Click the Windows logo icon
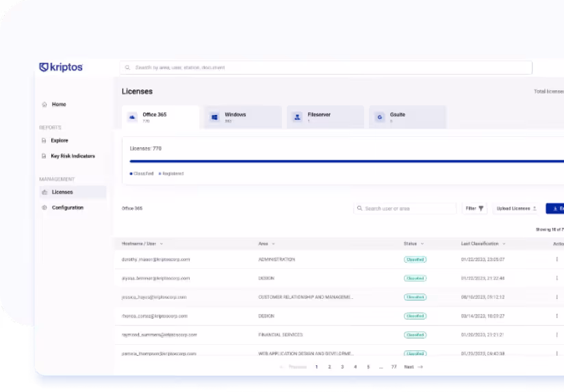The width and height of the screenshot is (564, 392). 215,117
